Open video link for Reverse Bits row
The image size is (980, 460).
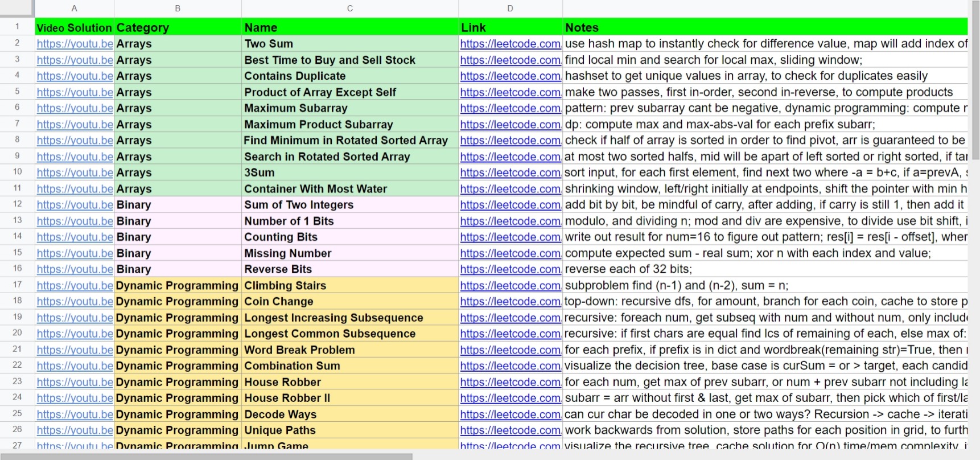point(75,269)
